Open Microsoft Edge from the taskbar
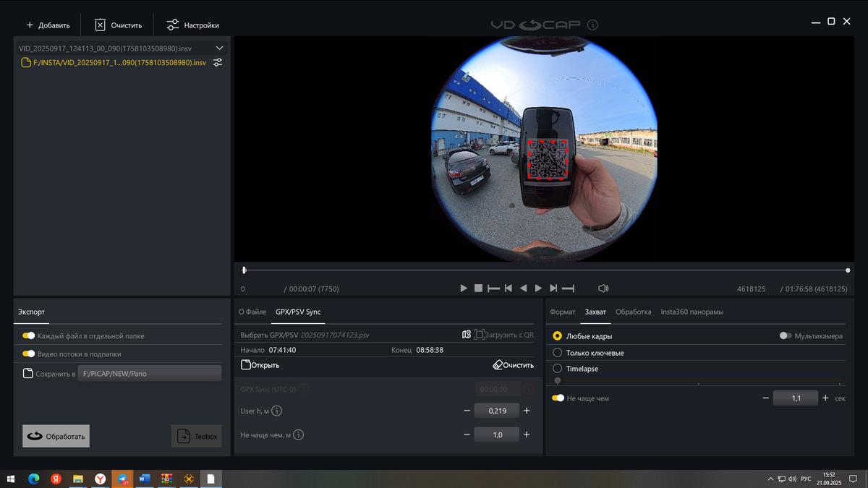Image resolution: width=868 pixels, height=488 pixels. 33,479
